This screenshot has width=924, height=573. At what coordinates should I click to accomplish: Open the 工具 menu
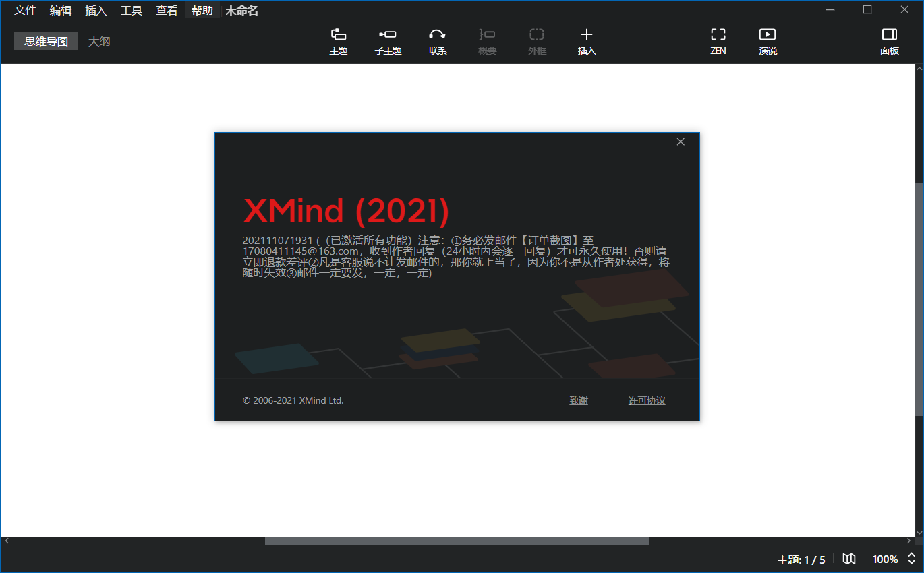coord(132,10)
